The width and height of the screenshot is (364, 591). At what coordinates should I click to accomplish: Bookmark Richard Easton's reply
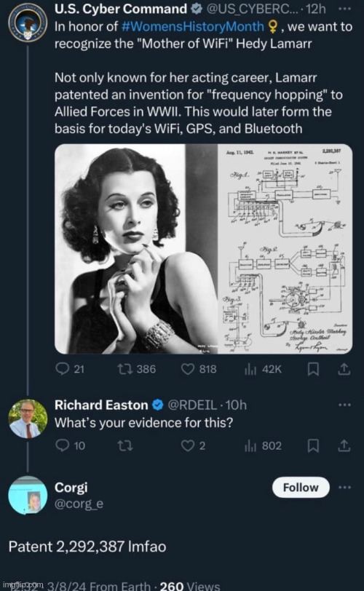point(313,446)
